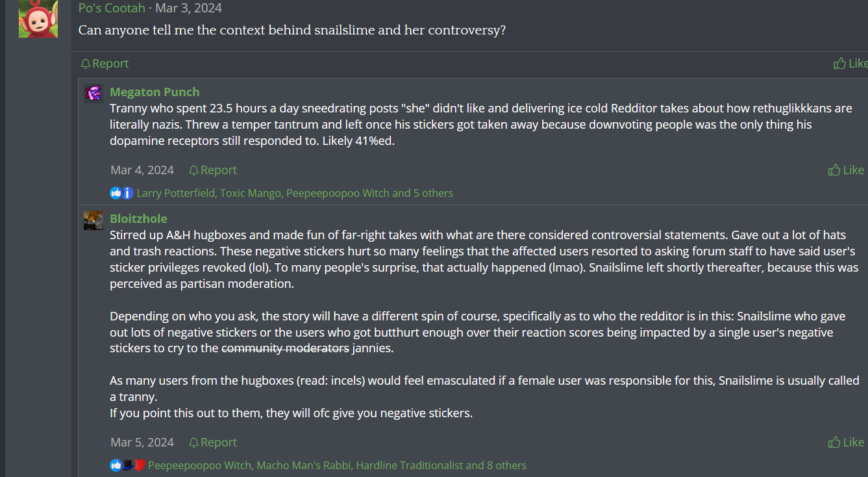Screen dimensions: 868x477
Task: Report the Megaton Punch comment via bell
Action: 213,170
